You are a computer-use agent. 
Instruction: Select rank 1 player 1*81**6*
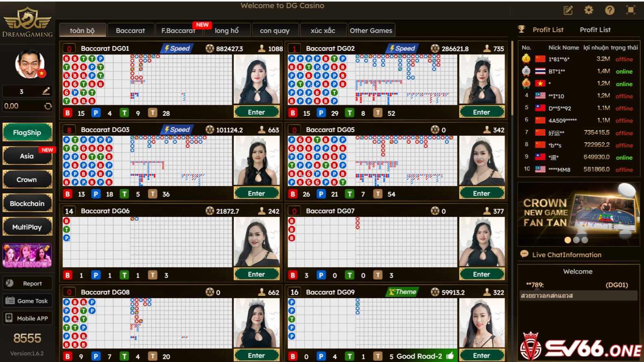[x=579, y=59]
